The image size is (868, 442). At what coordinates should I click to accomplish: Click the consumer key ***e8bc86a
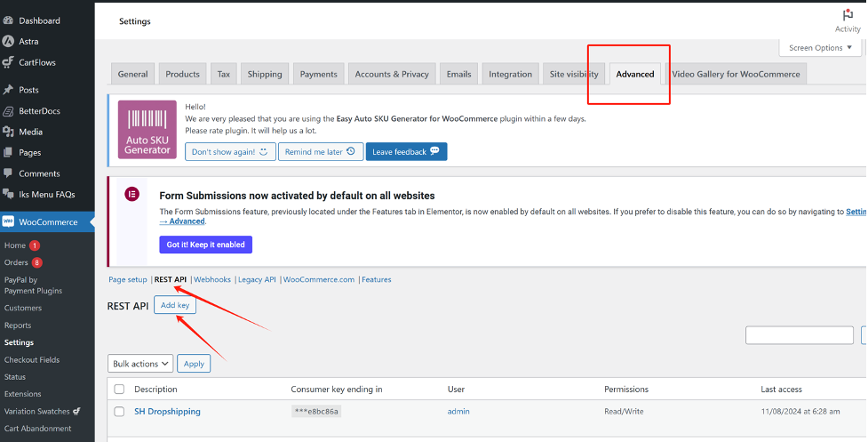tap(316, 412)
